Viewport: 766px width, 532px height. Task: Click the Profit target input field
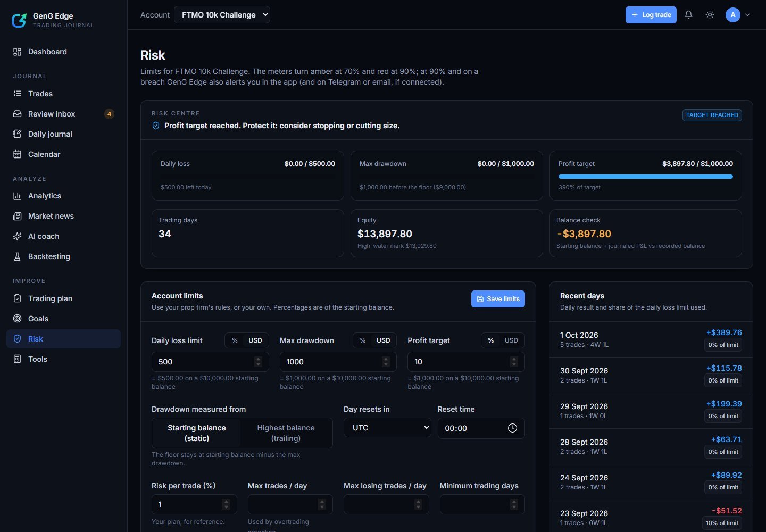click(466, 362)
